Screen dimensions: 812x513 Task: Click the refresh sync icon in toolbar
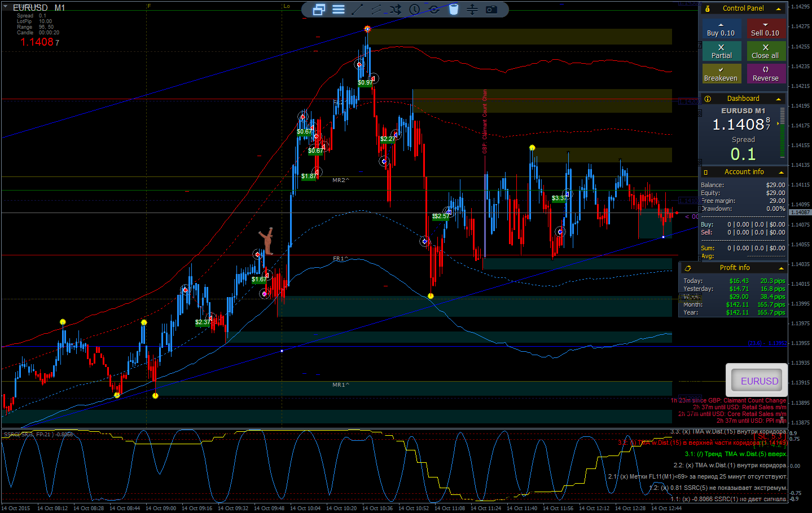434,10
